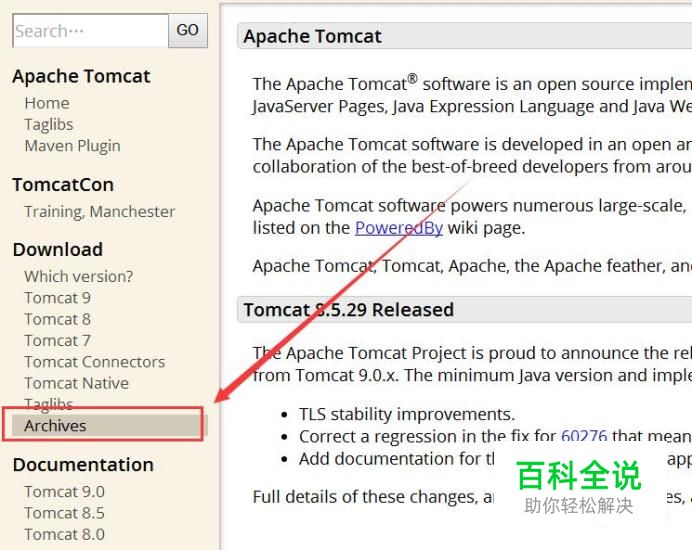This screenshot has height=550, width=692.
Task: Open the Tomcat 8 download link
Action: click(x=58, y=319)
